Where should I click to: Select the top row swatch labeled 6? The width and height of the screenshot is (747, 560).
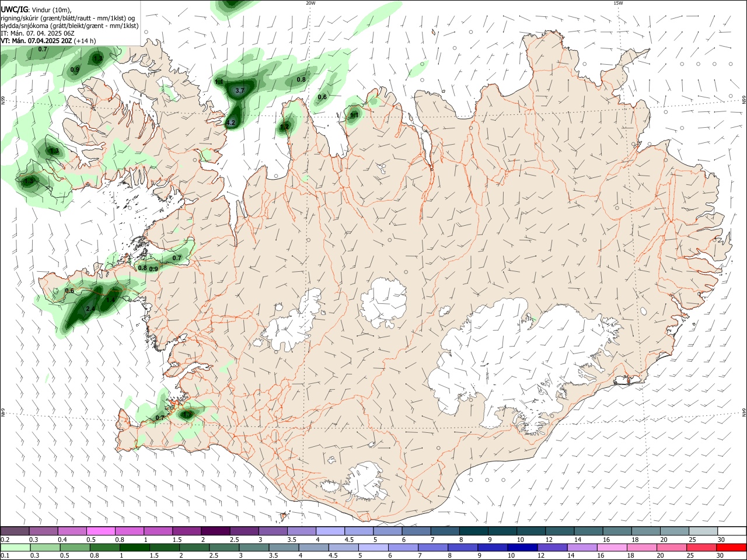[416, 531]
